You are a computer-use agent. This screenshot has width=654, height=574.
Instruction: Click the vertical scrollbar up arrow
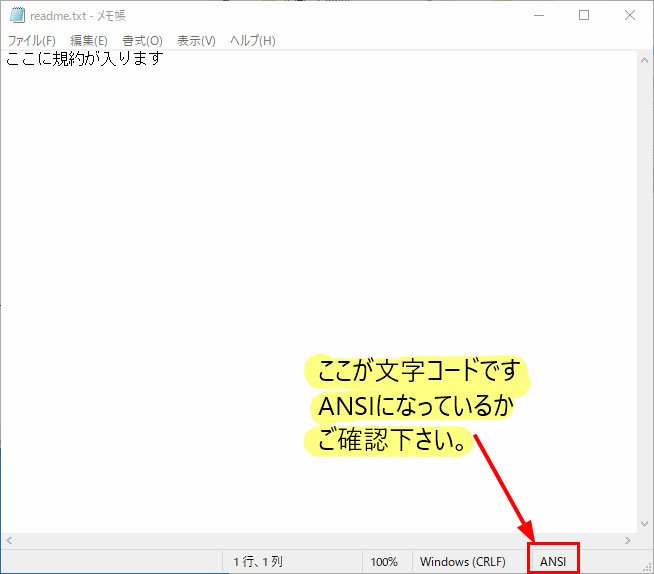tap(644, 60)
